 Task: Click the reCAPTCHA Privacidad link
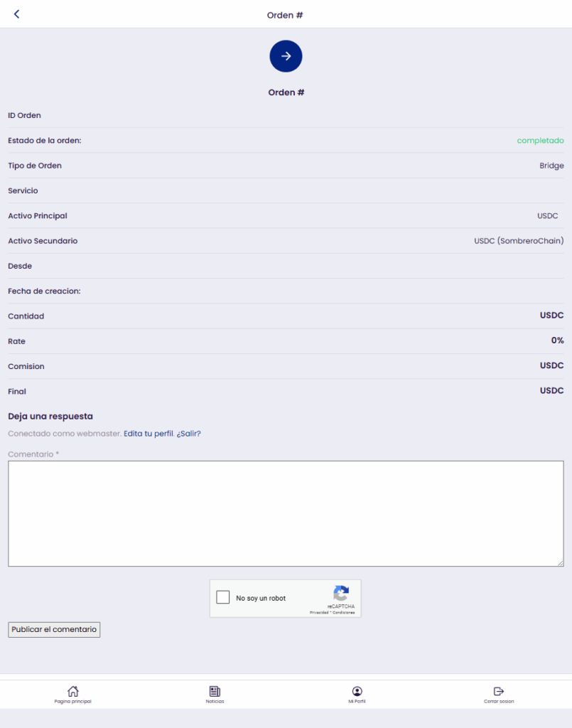click(319, 613)
